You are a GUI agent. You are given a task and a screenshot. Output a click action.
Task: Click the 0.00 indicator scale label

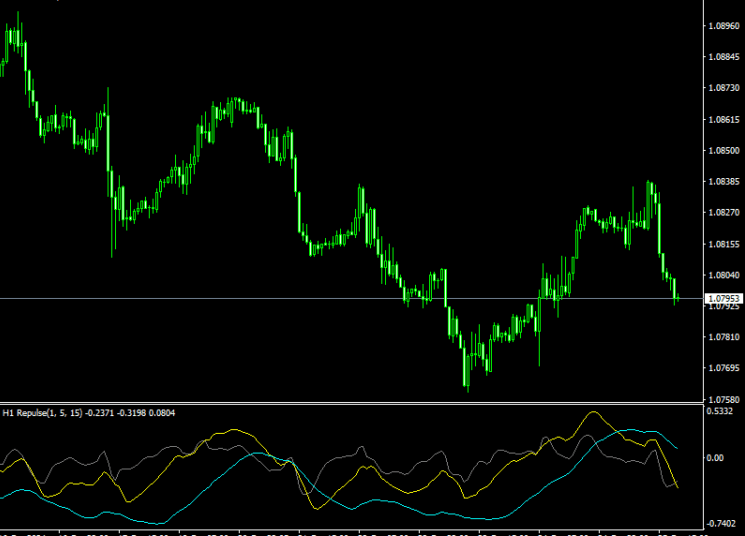(715, 458)
